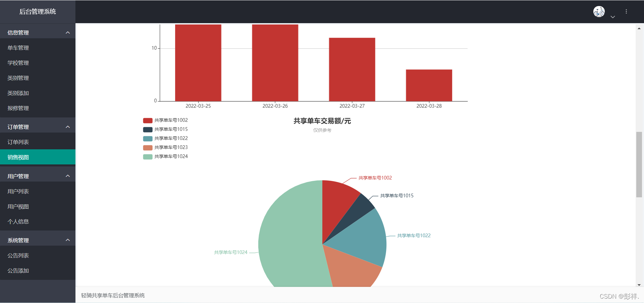Toggle legend swatch for 共享单车号1015
Viewport: 644px width, 303px height.
click(148, 130)
